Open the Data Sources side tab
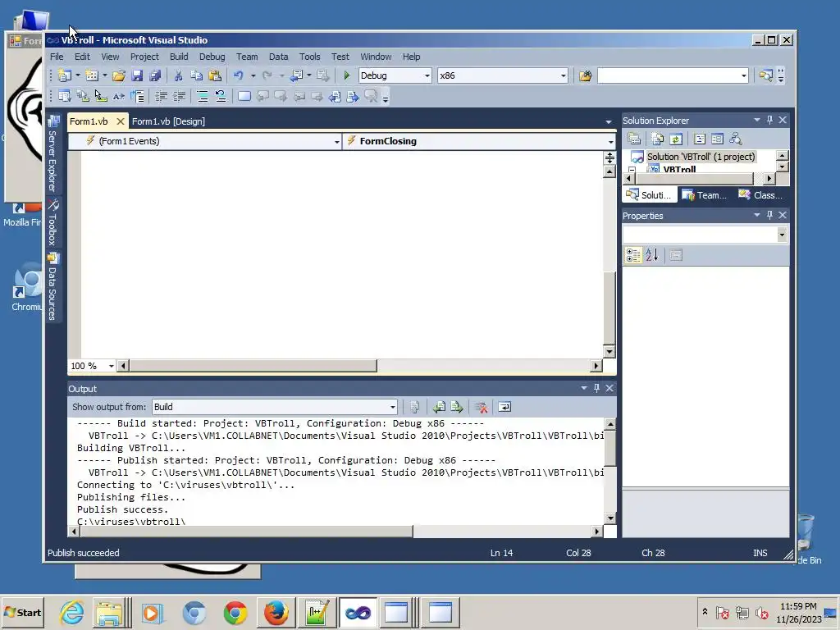 point(53,286)
